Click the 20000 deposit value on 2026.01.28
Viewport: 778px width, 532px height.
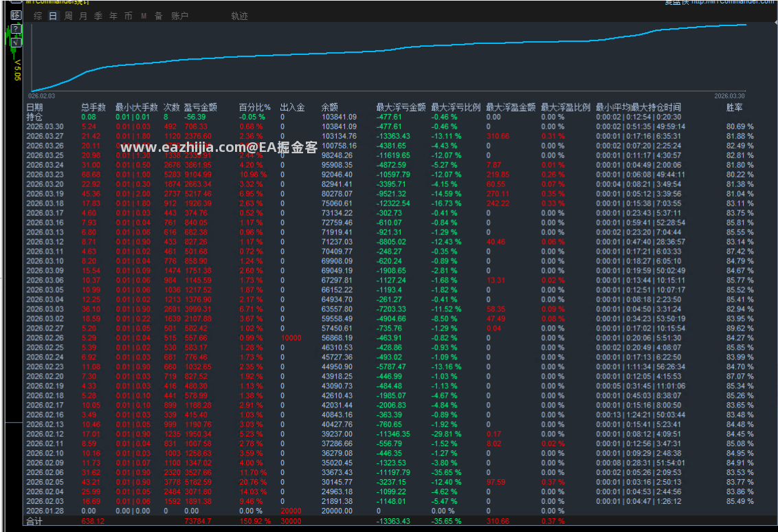291,511
